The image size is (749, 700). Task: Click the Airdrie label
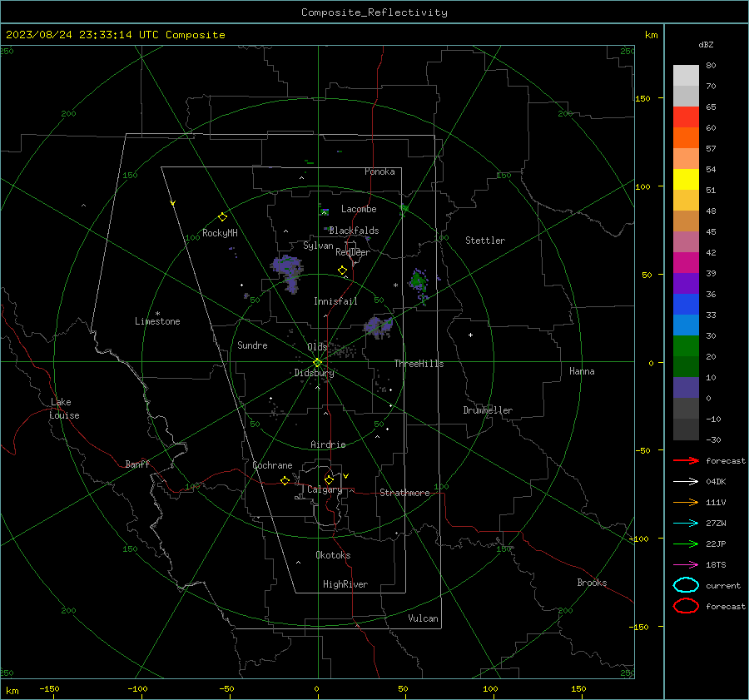328,444
